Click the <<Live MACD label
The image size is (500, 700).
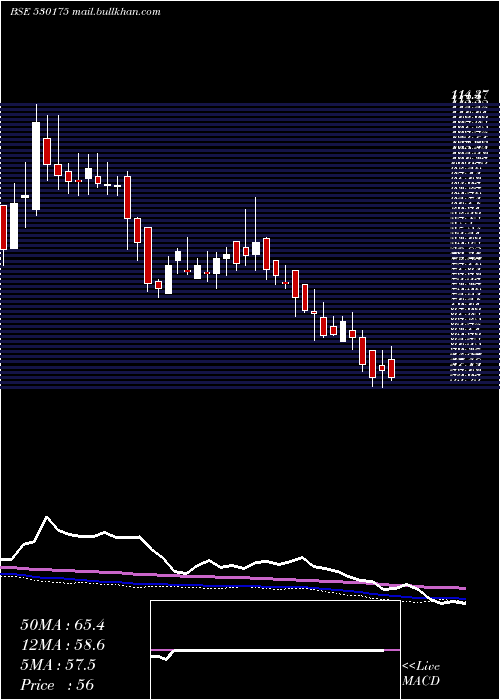(x=421, y=674)
